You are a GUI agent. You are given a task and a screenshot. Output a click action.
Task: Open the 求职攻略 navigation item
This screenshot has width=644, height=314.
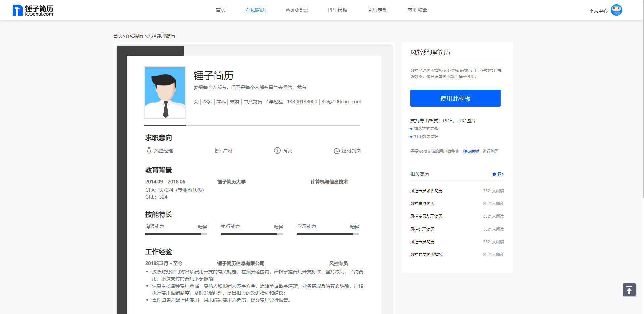tap(417, 10)
